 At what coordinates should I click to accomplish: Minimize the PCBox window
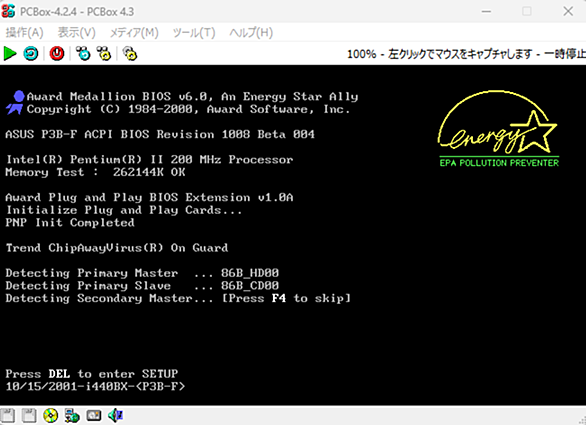point(486,11)
